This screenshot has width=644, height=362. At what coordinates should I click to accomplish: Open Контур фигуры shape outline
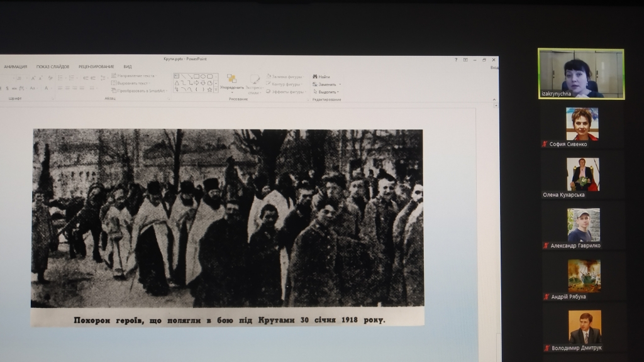point(284,84)
